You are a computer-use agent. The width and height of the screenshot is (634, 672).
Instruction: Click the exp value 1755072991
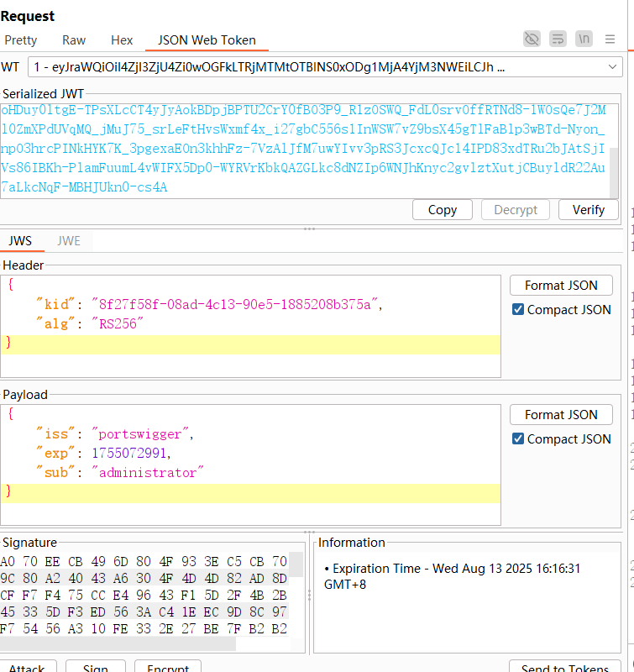(x=129, y=453)
